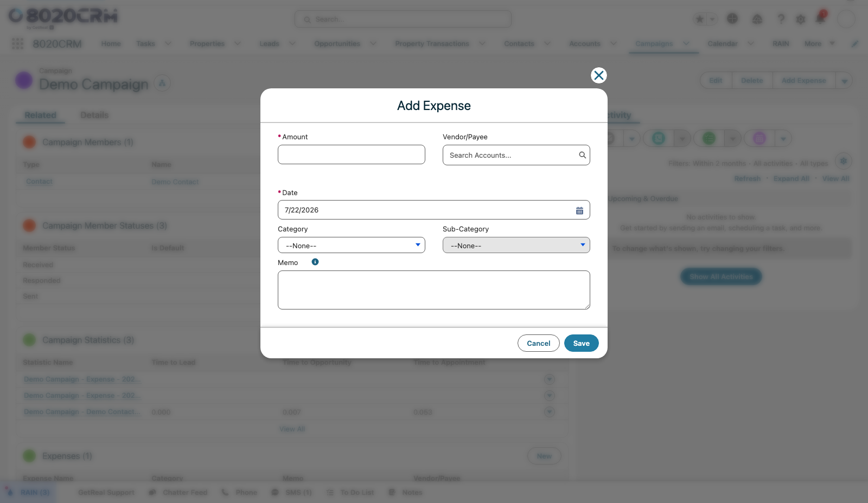Save the new expense
Viewport: 868px width, 503px height.
point(581,343)
